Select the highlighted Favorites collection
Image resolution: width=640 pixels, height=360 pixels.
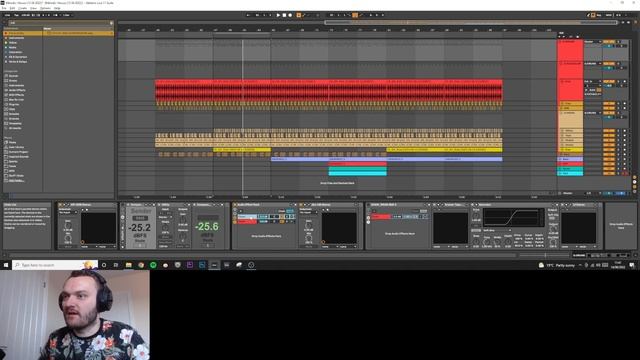tap(22, 33)
